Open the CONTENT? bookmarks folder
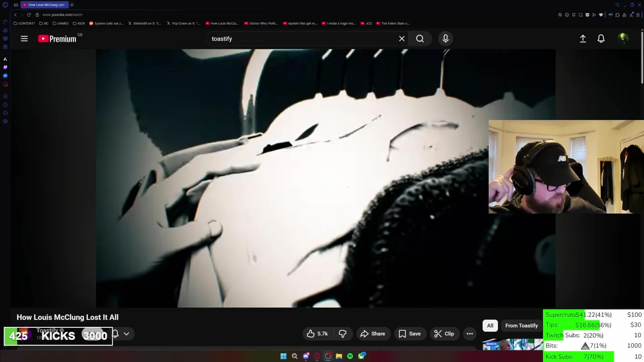This screenshot has width=644, height=362. 24,23
